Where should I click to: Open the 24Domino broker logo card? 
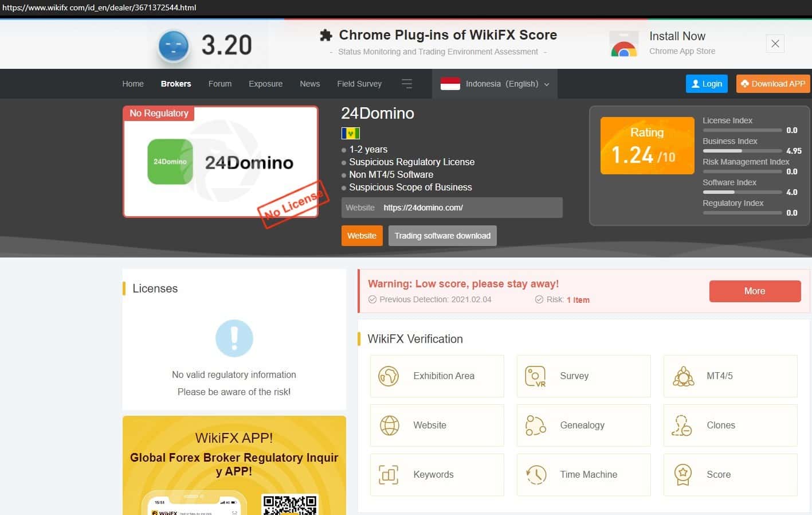point(221,162)
